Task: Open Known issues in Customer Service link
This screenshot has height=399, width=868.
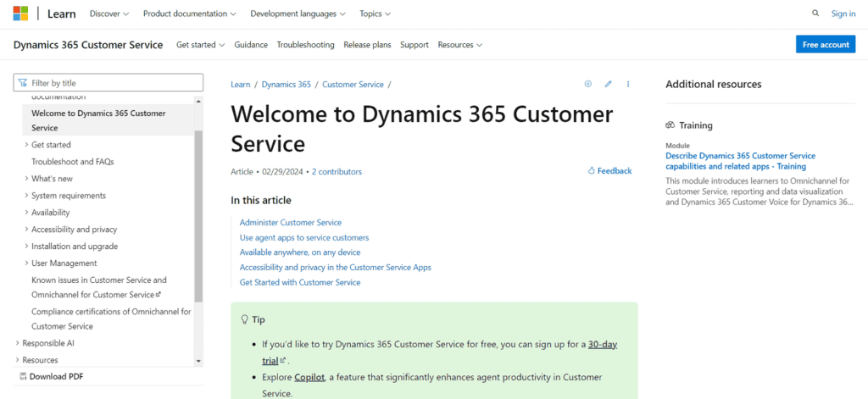Action: point(99,287)
